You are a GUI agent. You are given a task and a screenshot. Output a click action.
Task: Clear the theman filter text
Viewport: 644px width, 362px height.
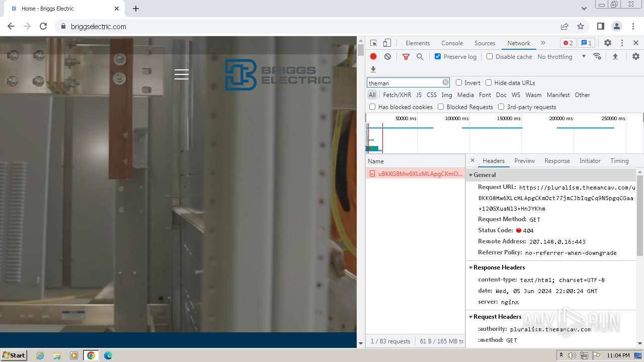tap(445, 82)
